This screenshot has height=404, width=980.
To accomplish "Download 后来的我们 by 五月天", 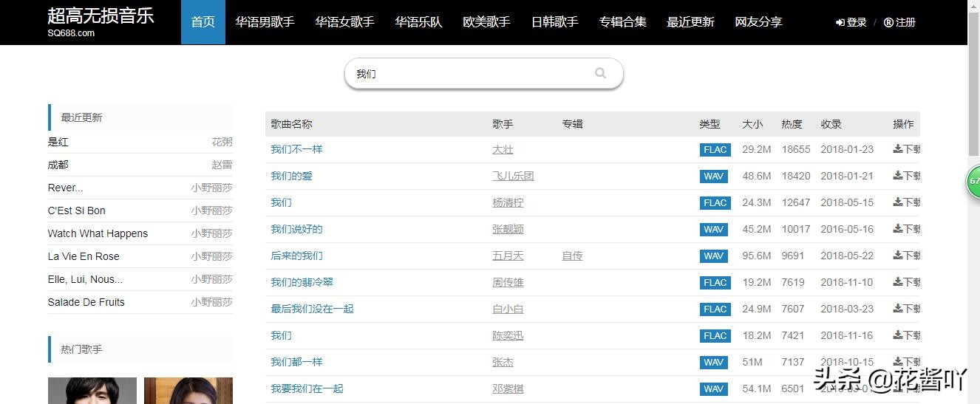I will pyautogui.click(x=906, y=256).
